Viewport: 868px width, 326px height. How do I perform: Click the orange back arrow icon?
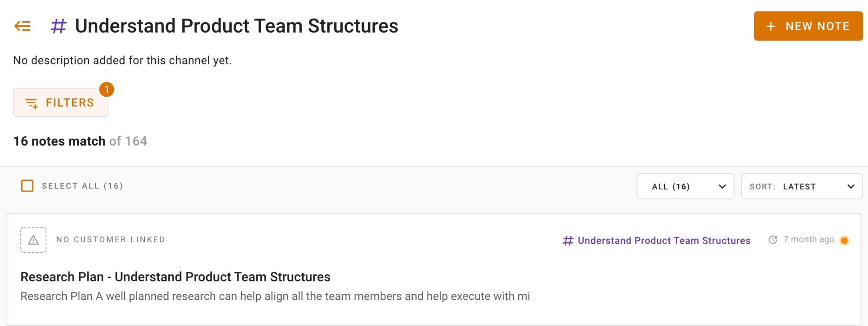point(22,26)
